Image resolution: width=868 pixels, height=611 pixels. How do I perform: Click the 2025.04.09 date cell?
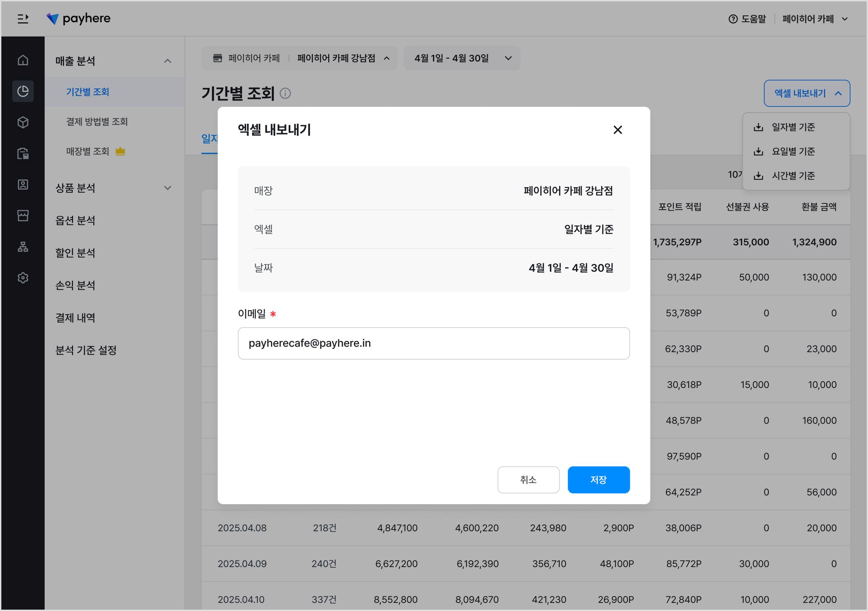click(242, 564)
